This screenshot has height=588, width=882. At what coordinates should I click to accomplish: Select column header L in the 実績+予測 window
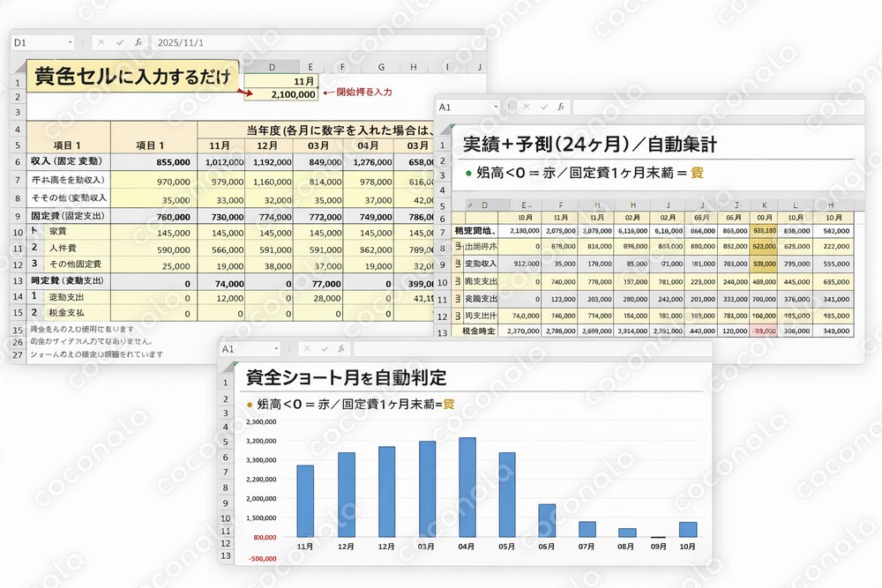796,205
